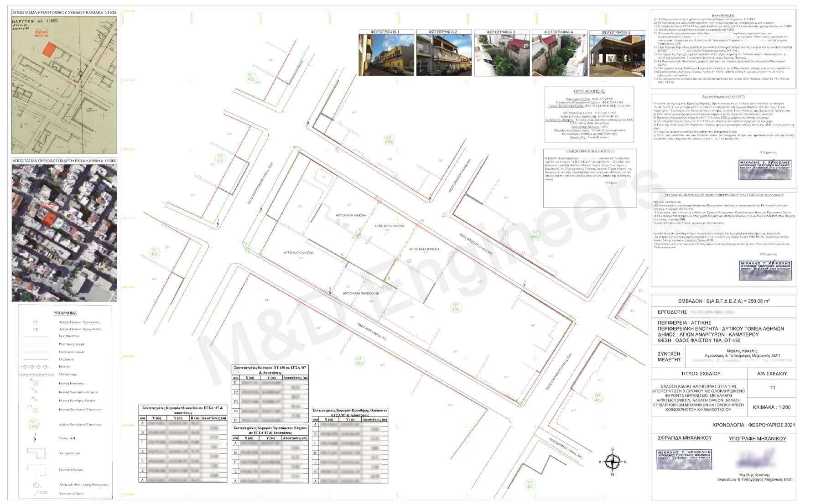Click the Α/Α ΣΧΕΔΙΟΥ header cell
Image resolution: width=821 pixels, height=504 pixels.
click(x=772, y=374)
